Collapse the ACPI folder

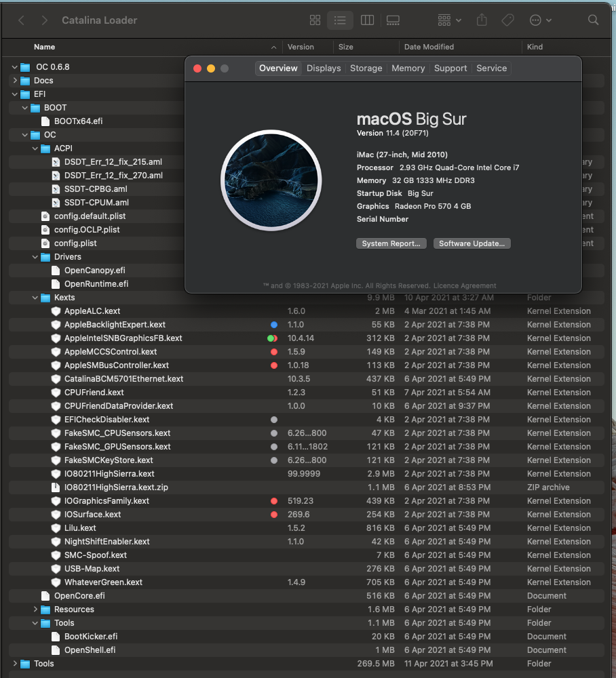35,148
